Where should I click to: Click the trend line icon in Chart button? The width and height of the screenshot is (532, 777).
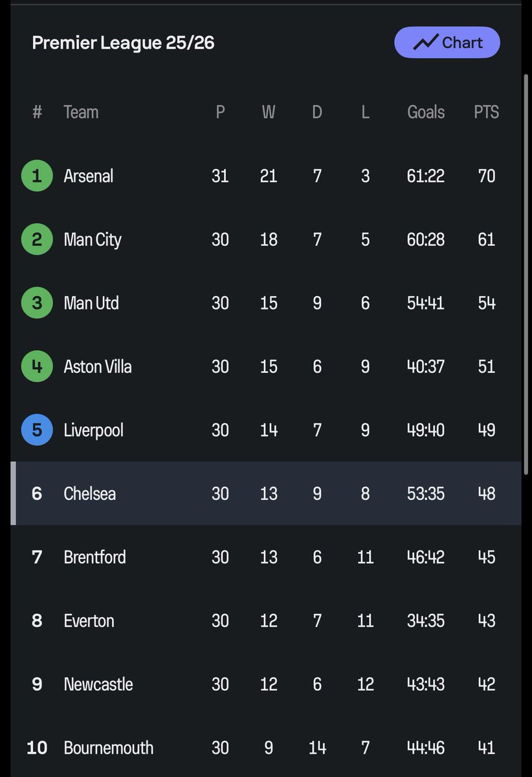425,43
